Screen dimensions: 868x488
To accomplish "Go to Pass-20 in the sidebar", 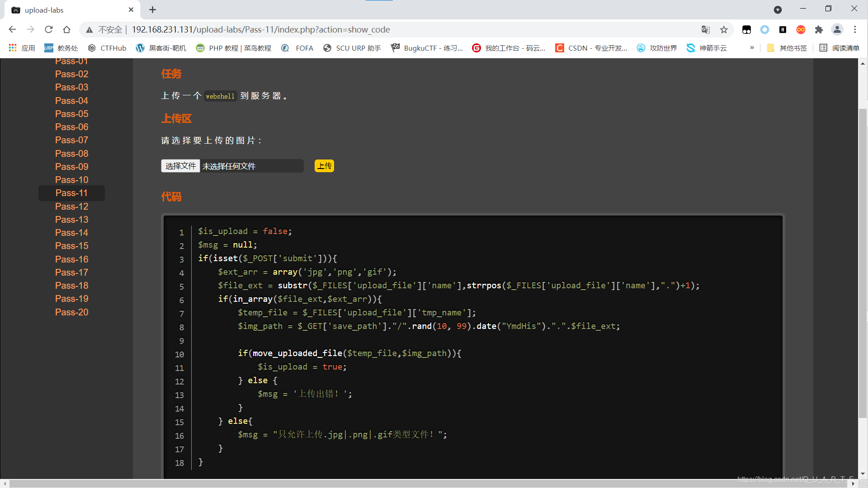I will (71, 312).
